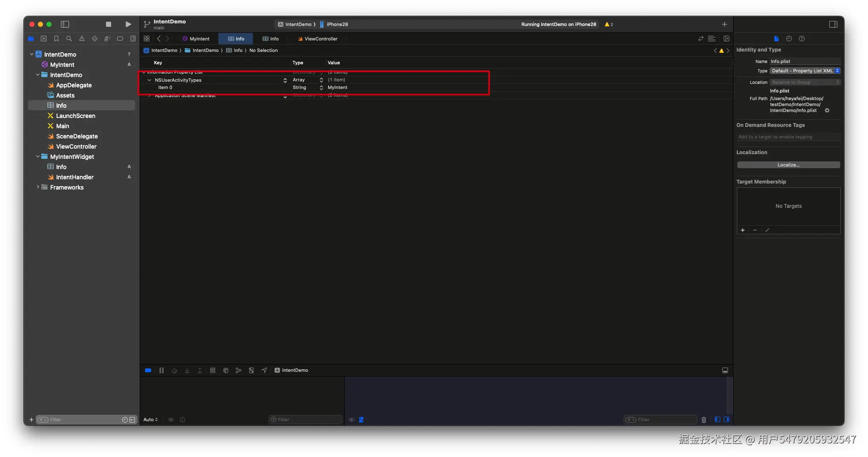Click the Localize button in inspector
The height and width of the screenshot is (457, 868).
[788, 165]
